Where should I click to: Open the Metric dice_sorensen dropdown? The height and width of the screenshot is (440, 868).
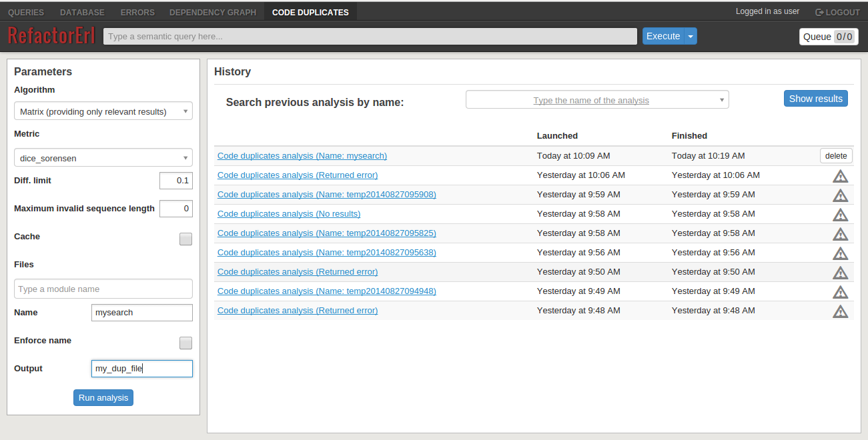point(103,158)
